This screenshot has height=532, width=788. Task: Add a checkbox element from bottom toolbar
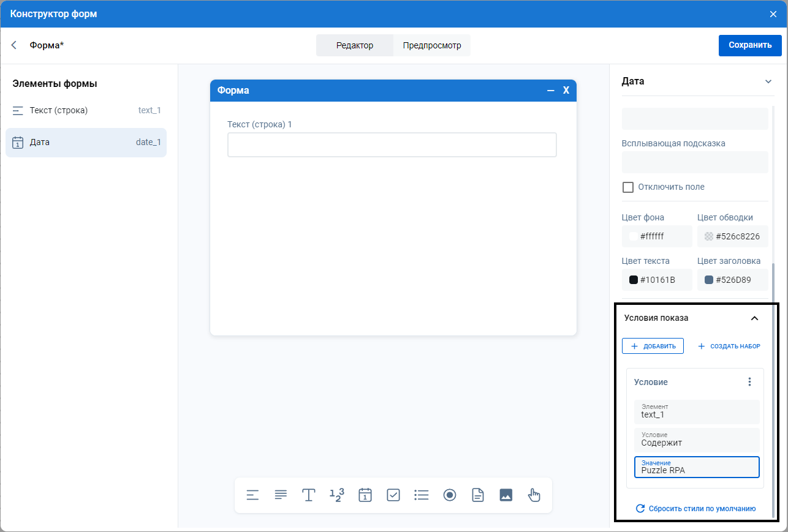393,495
